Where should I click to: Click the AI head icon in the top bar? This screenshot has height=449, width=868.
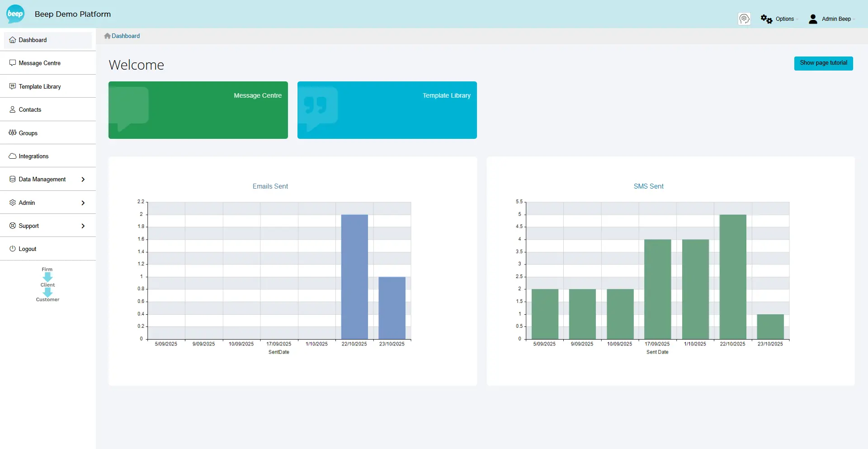click(744, 19)
